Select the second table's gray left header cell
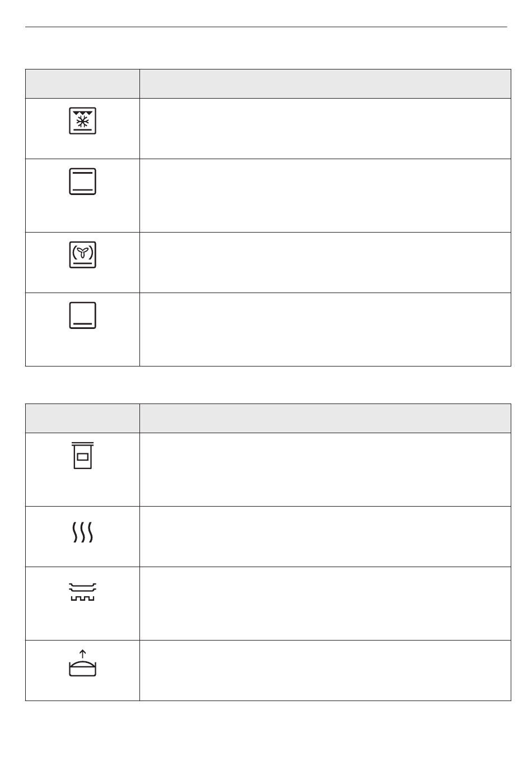This screenshot has height=770, width=532. pyautogui.click(x=82, y=419)
